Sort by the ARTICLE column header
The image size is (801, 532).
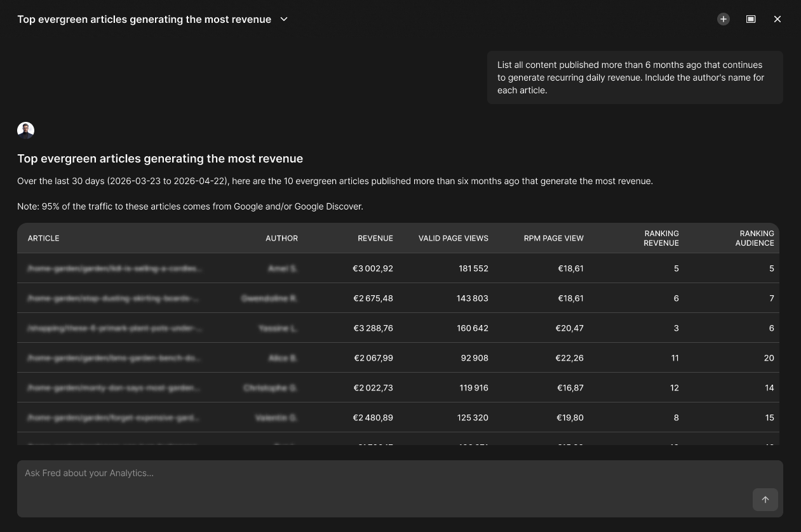click(x=43, y=238)
